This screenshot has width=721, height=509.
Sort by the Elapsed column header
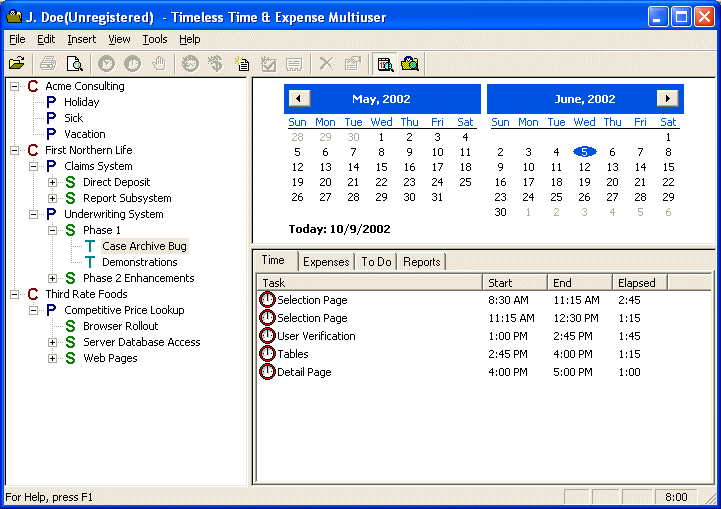click(640, 282)
